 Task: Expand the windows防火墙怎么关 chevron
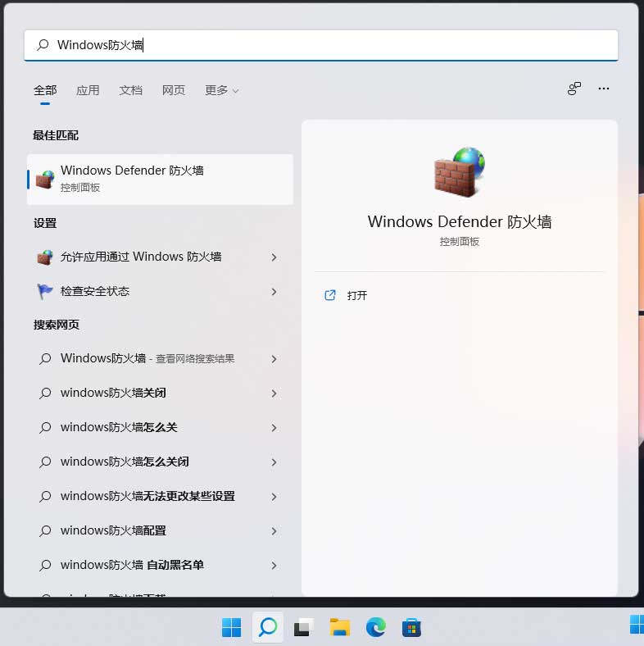tap(274, 428)
